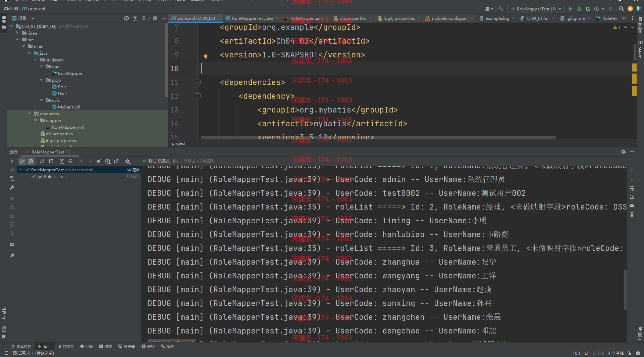Screen dimensions: 644x357
Task: Click the project breadcrumb under the editor
Action: point(178,143)
